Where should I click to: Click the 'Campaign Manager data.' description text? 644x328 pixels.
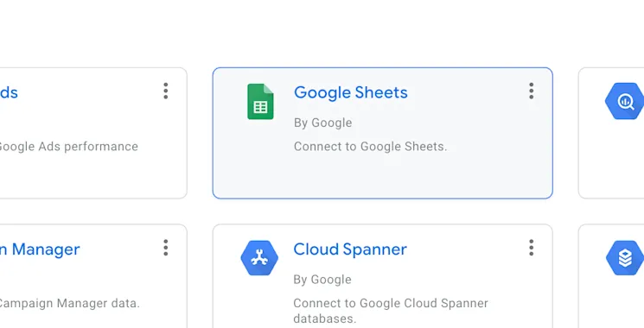point(70,304)
